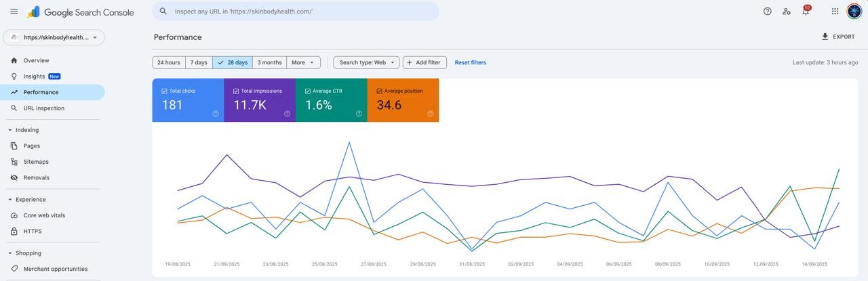Expand the More date range dropdown
The height and width of the screenshot is (281, 868).
point(303,62)
